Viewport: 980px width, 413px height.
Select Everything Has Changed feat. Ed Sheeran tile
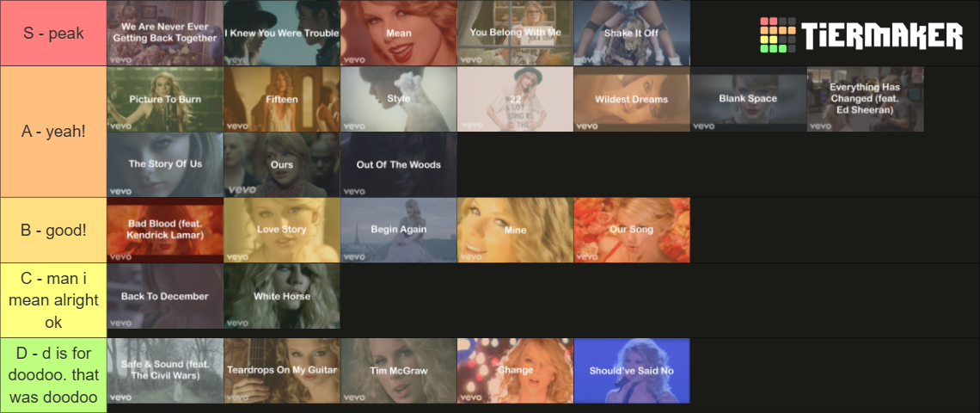[866, 99]
